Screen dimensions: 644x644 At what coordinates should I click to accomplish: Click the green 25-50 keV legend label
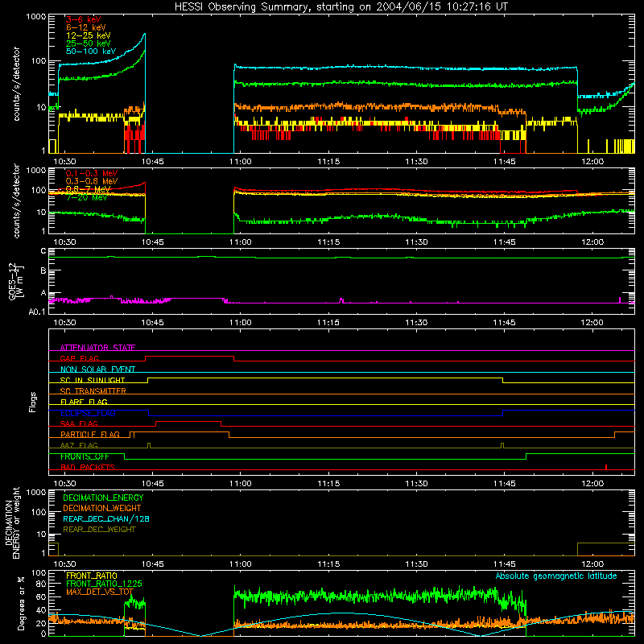pyautogui.click(x=89, y=43)
